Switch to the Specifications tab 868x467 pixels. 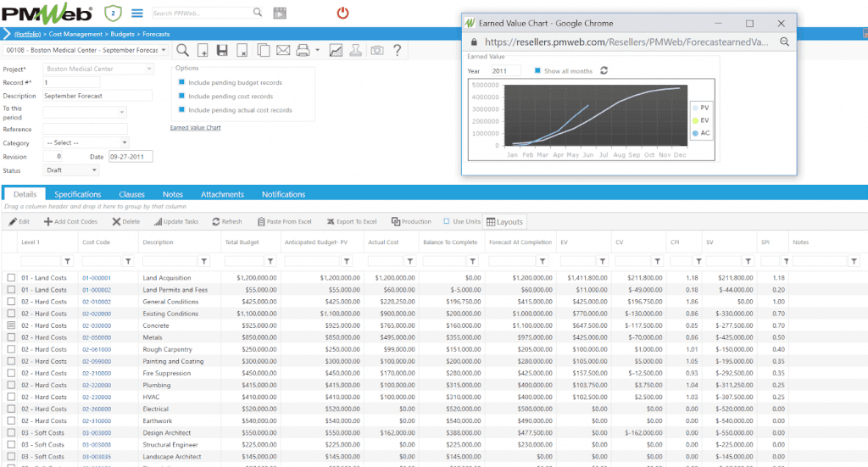tap(77, 195)
